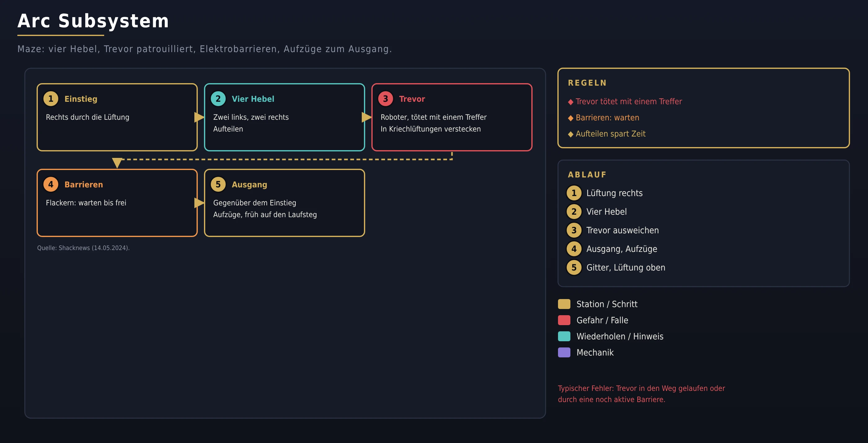The height and width of the screenshot is (443, 868).
Task: Click the text 'Zwei links, zwei rechts'
Action: (251, 117)
